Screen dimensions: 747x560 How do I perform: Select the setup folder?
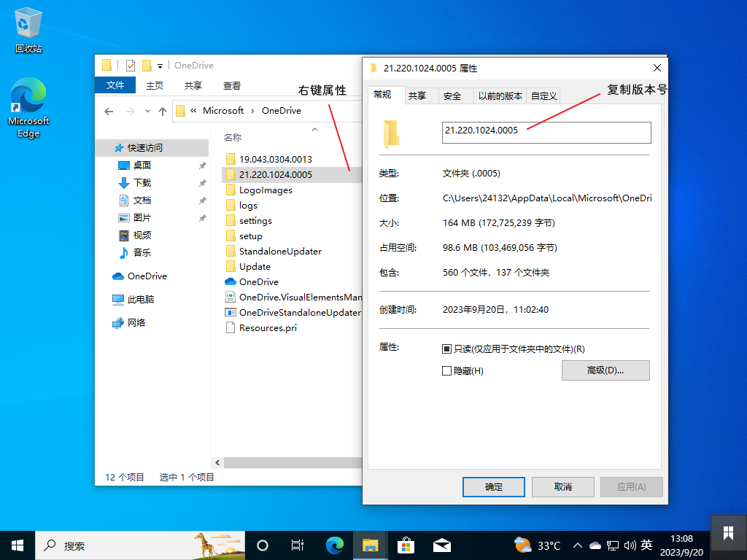tap(250, 236)
